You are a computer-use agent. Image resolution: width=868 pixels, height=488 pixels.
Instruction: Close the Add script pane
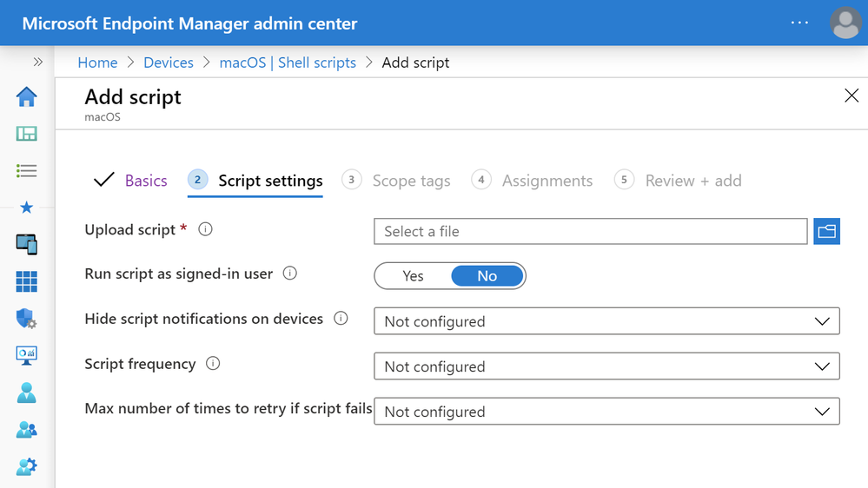(851, 96)
